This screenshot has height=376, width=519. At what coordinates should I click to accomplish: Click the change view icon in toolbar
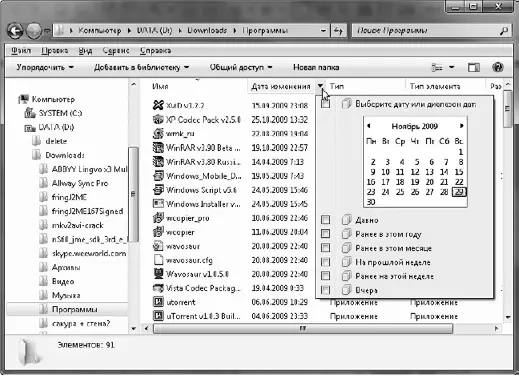point(437,68)
